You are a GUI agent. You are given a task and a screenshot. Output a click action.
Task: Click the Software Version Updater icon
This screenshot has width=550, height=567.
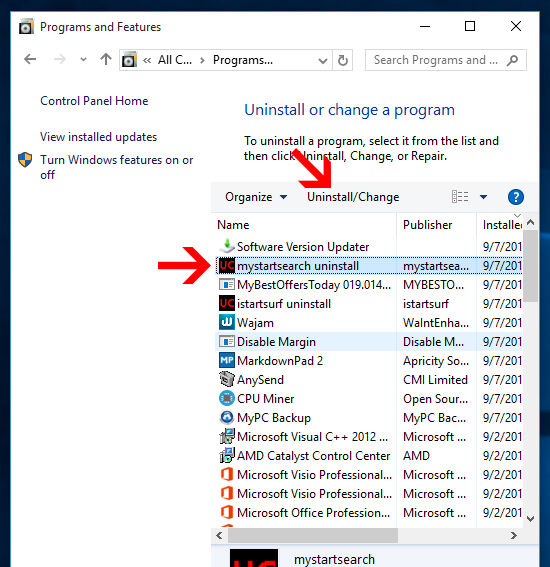point(227,246)
